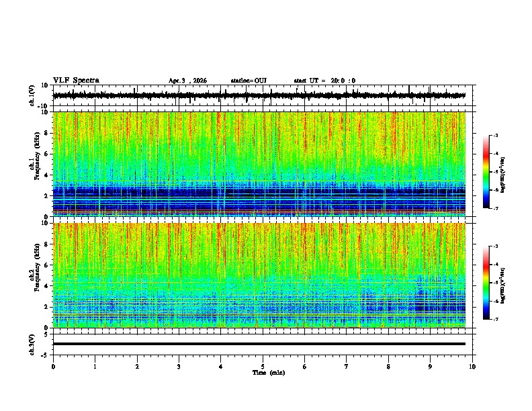
Task: Click the ch.2 frequency spectrogram panel
Action: coord(259,275)
